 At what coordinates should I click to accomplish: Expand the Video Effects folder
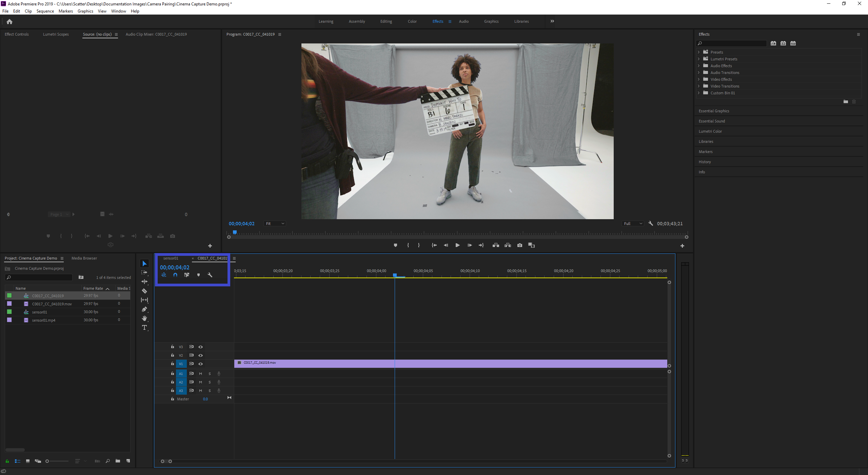tap(698, 79)
